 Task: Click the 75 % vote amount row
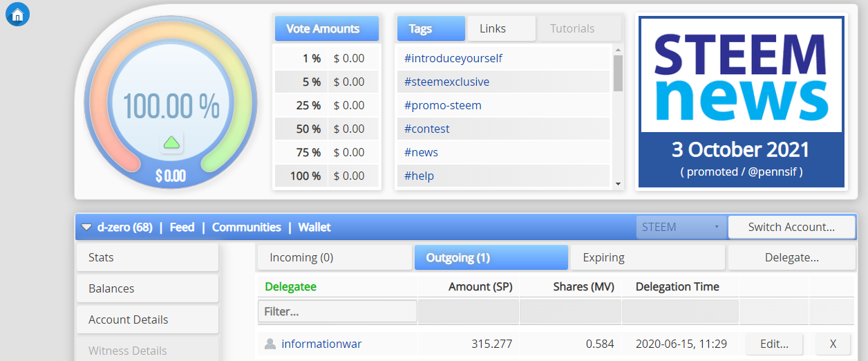point(327,152)
